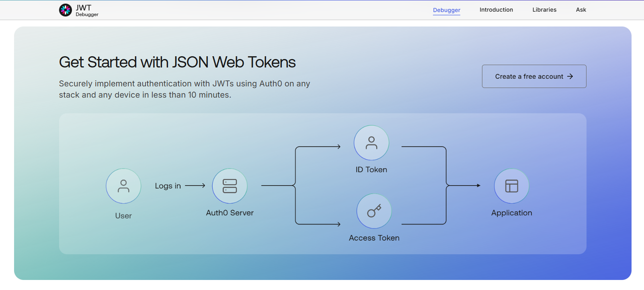Click the Securely implement authentication description text
The image size is (644, 290).
[184, 89]
